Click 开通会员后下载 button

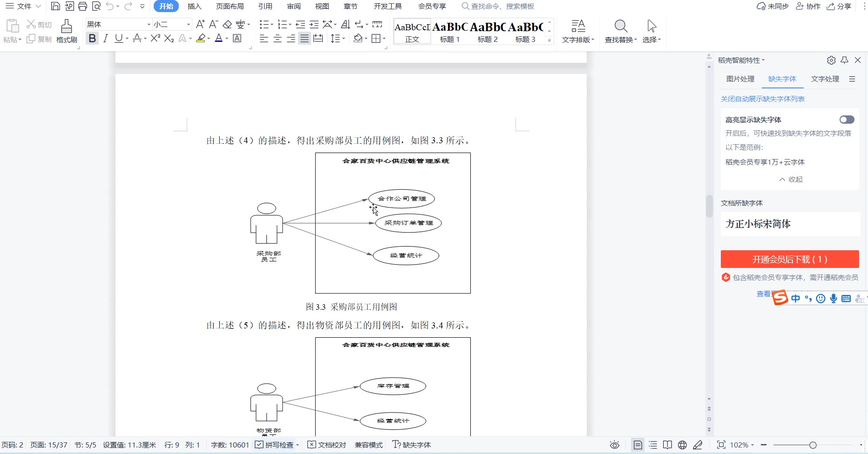pyautogui.click(x=790, y=259)
